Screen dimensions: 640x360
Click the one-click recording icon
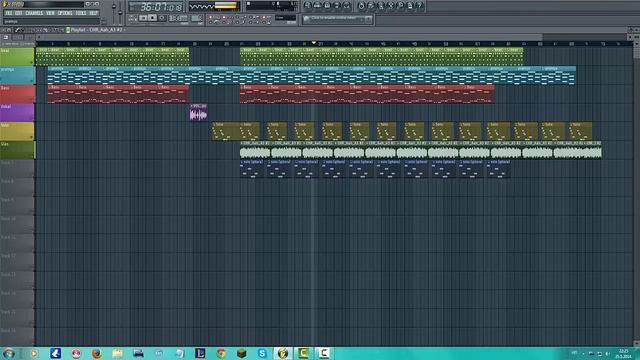point(400,5)
